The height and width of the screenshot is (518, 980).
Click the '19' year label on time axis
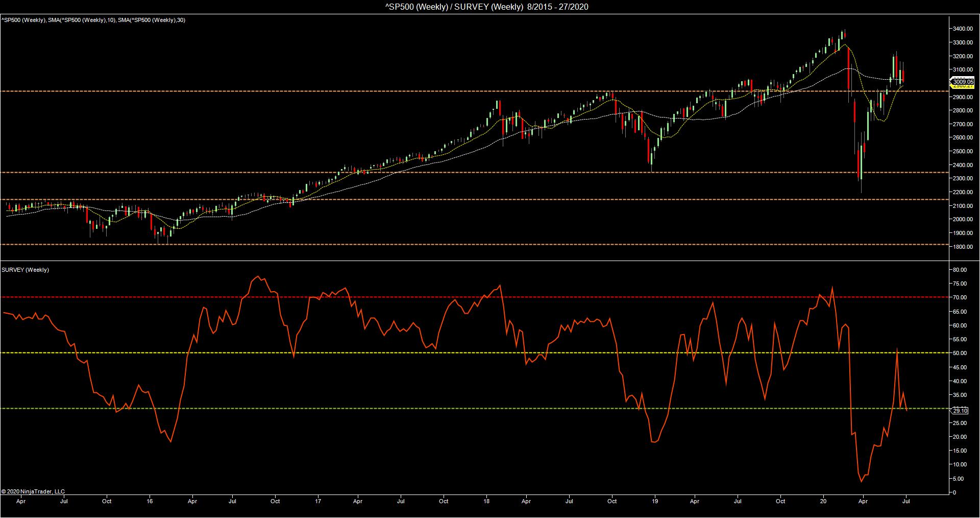[x=655, y=501]
